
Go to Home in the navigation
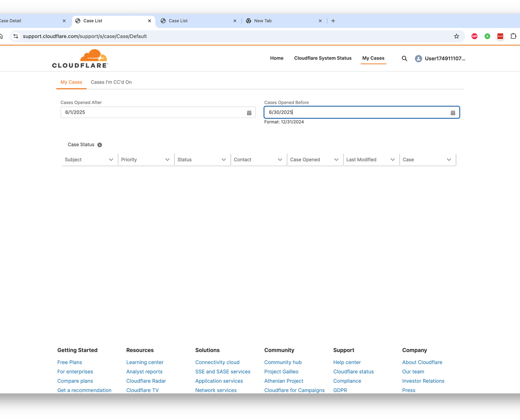tap(276, 58)
